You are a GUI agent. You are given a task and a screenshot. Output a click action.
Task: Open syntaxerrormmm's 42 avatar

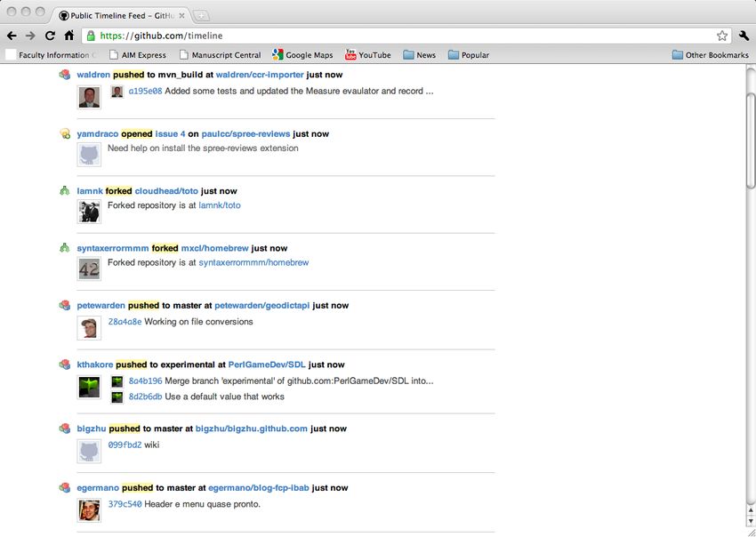[89, 269]
